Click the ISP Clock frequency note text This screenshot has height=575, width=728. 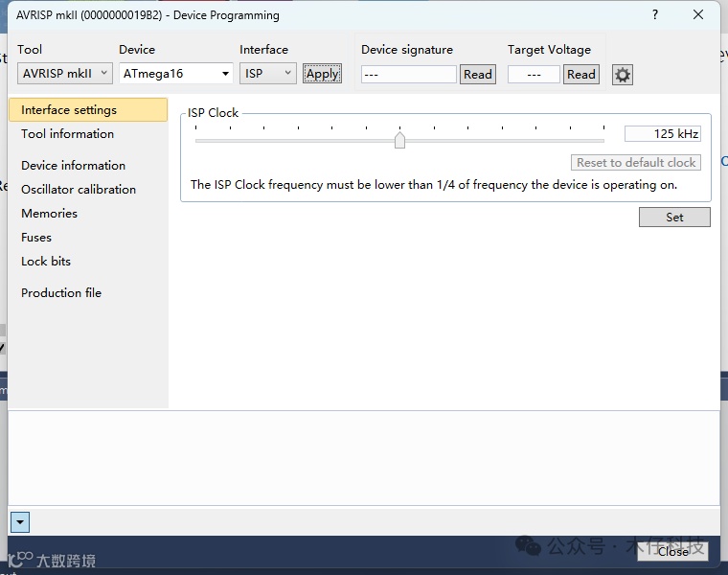click(434, 184)
